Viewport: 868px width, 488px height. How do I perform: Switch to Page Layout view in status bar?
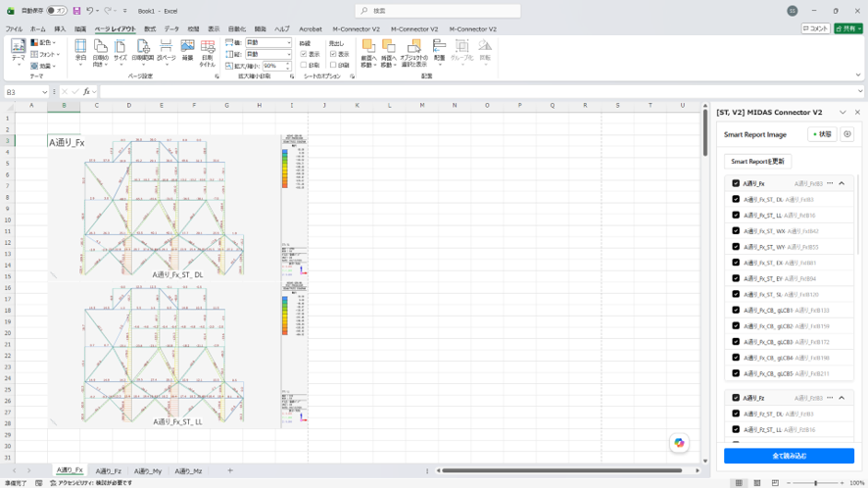pyautogui.click(x=756, y=483)
